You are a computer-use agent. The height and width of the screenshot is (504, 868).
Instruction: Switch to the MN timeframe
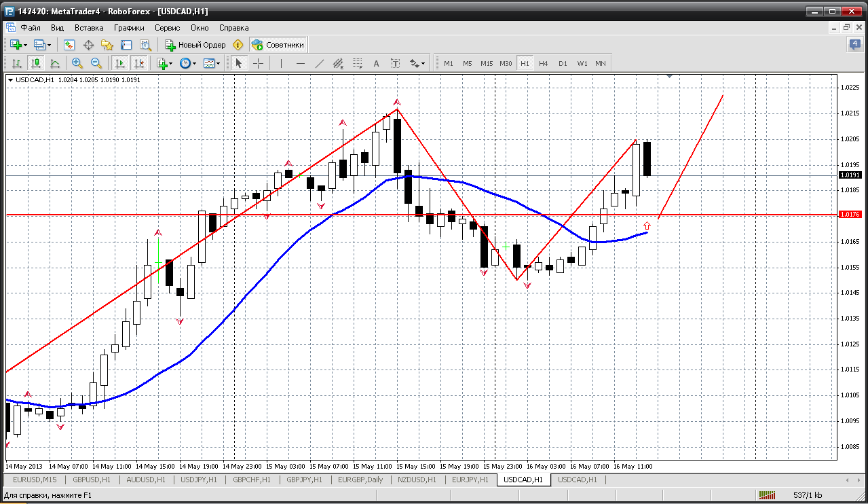click(x=601, y=63)
